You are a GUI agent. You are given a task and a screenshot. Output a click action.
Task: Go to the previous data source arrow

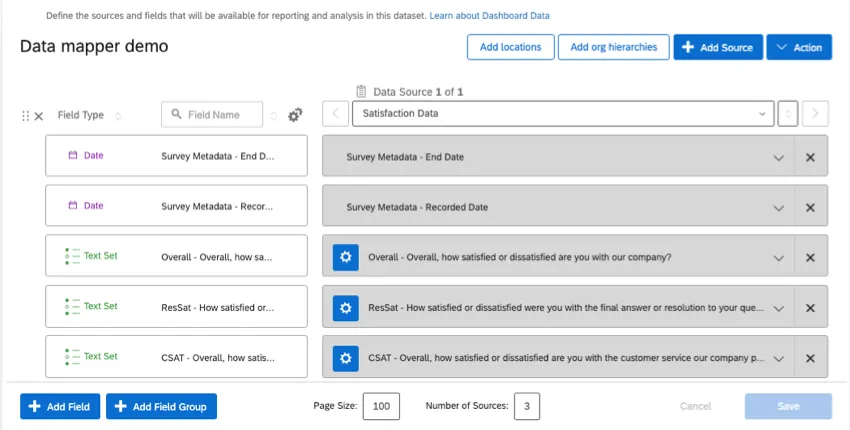[x=335, y=114]
